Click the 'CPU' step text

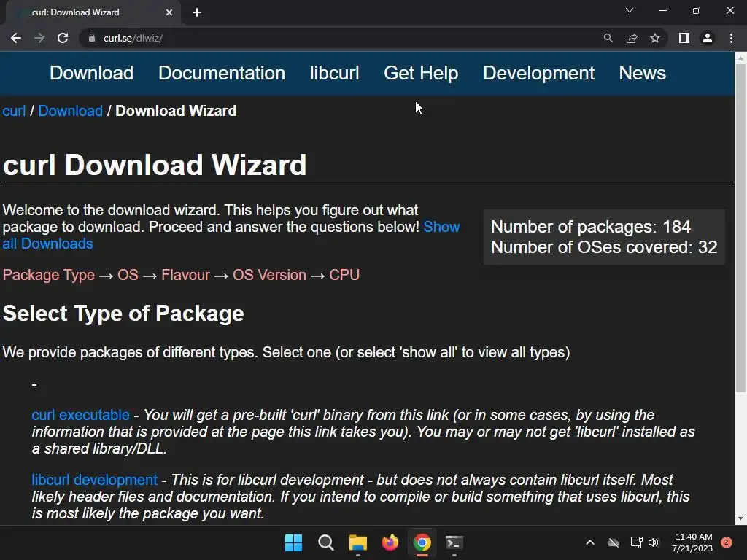point(344,275)
